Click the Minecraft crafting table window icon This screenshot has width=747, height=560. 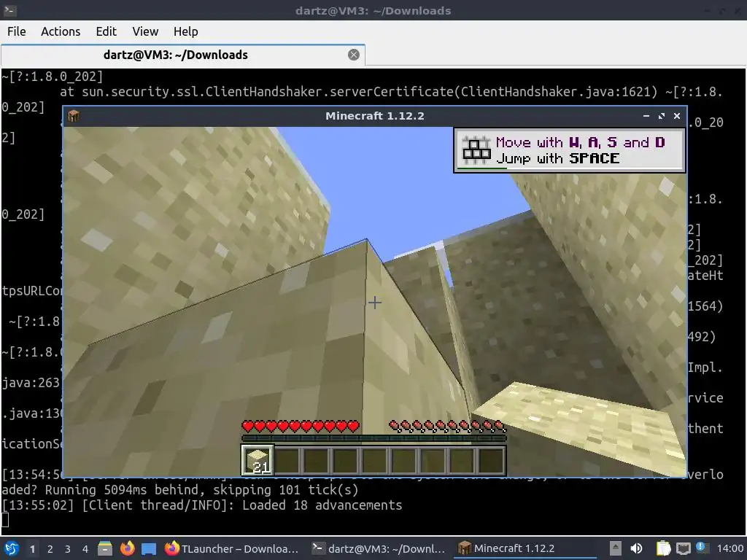[74, 116]
